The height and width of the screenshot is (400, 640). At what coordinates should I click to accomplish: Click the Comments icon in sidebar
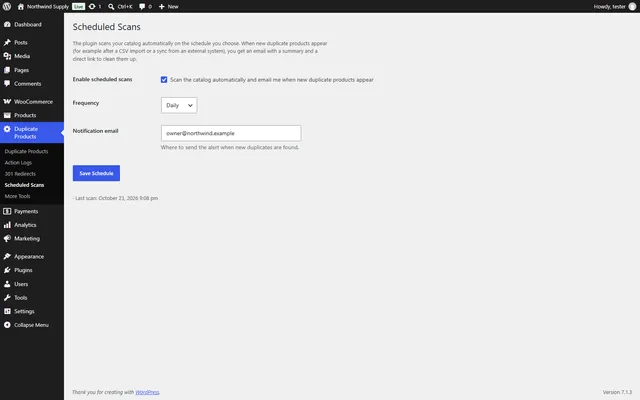click(x=7, y=84)
